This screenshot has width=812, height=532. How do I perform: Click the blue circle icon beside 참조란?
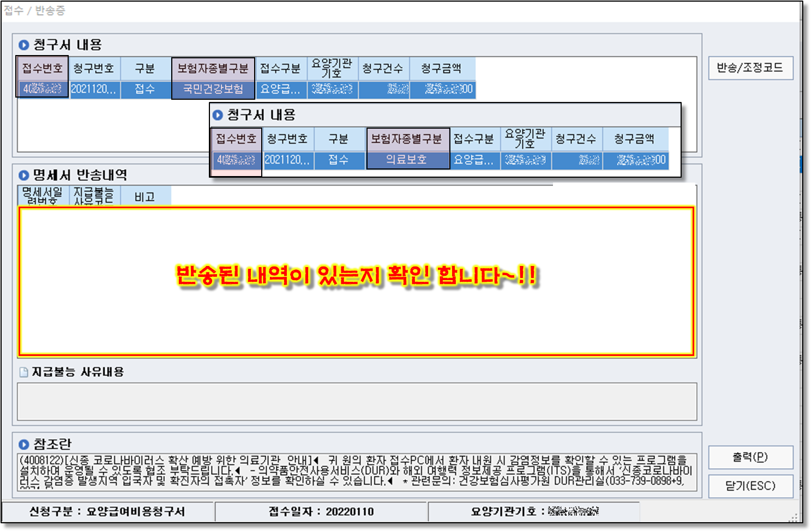point(23,444)
